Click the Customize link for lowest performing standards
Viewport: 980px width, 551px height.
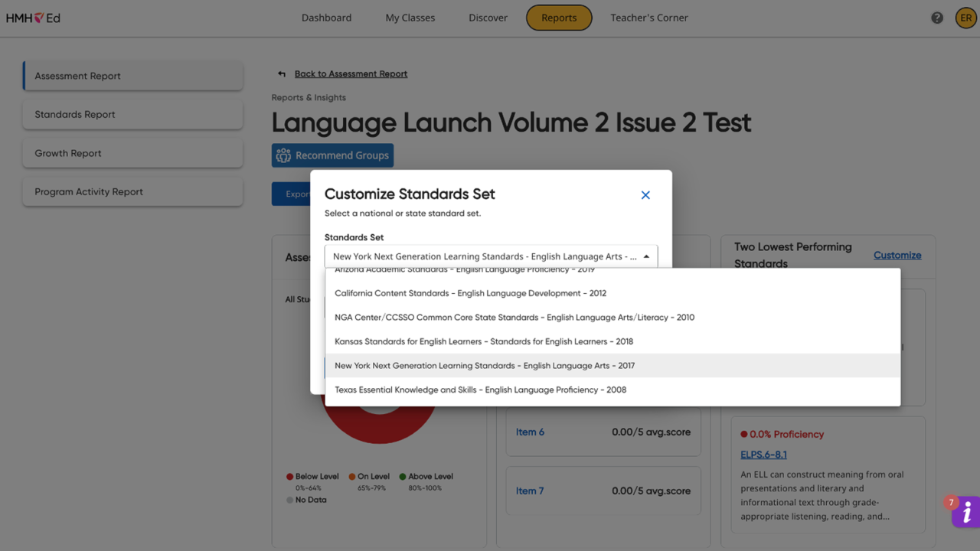(x=897, y=255)
